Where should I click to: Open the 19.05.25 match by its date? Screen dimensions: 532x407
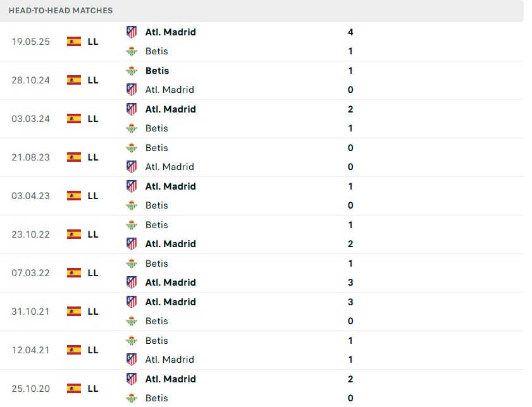(30, 42)
